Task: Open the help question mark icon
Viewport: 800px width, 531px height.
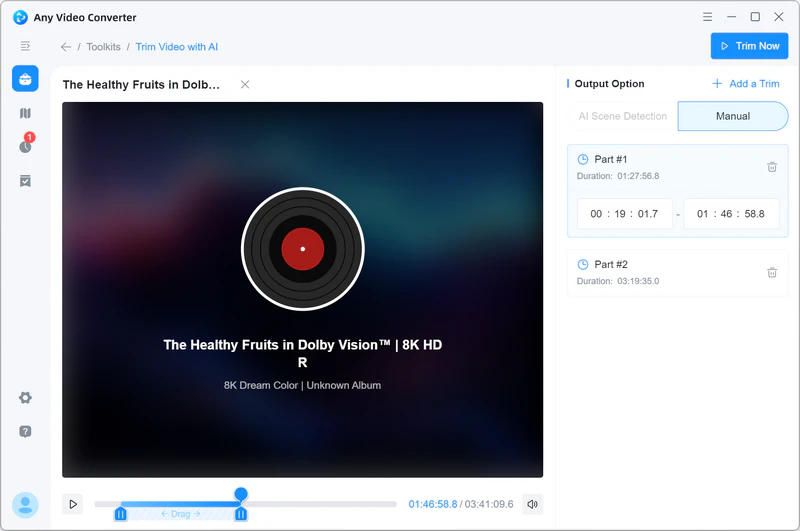Action: 25,431
